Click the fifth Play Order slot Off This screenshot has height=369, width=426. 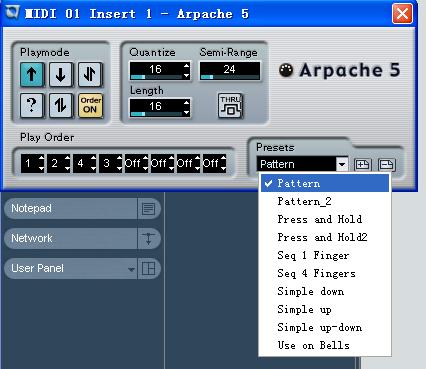click(137, 163)
